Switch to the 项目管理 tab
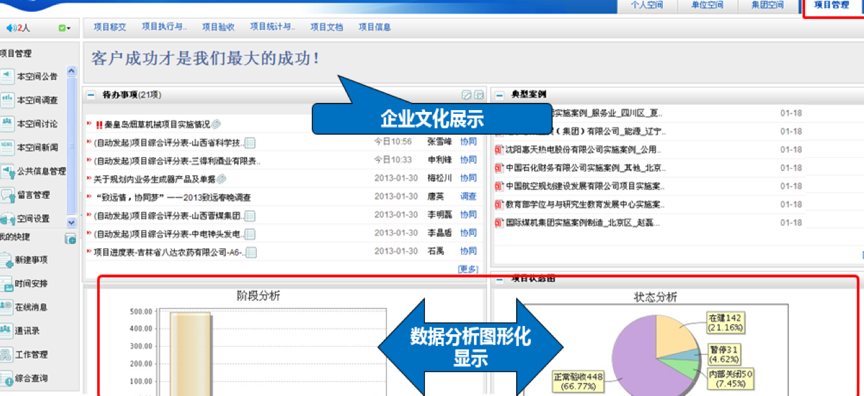 [831, 6]
